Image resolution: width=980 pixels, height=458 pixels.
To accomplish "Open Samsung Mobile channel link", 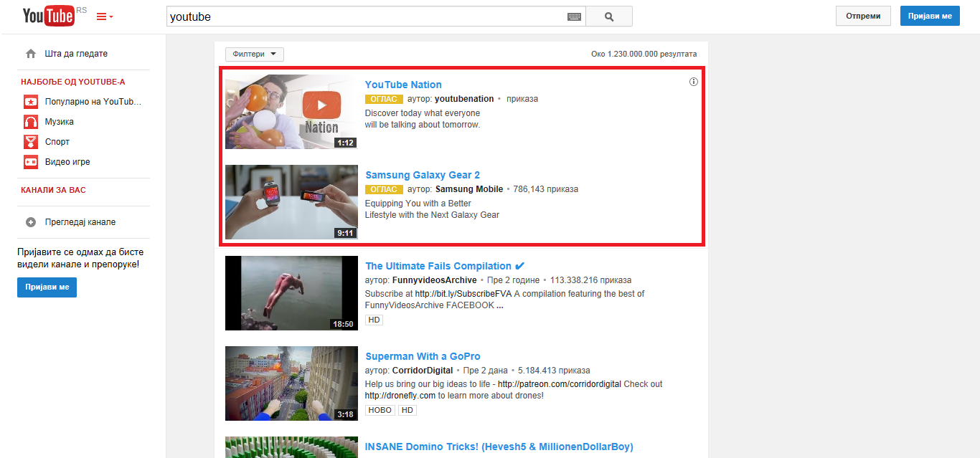I will [469, 189].
